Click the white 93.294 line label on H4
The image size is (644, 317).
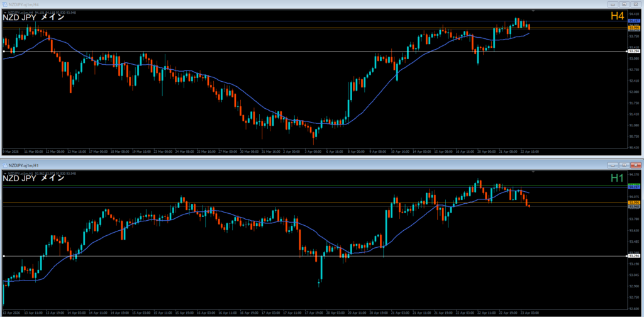(635, 52)
